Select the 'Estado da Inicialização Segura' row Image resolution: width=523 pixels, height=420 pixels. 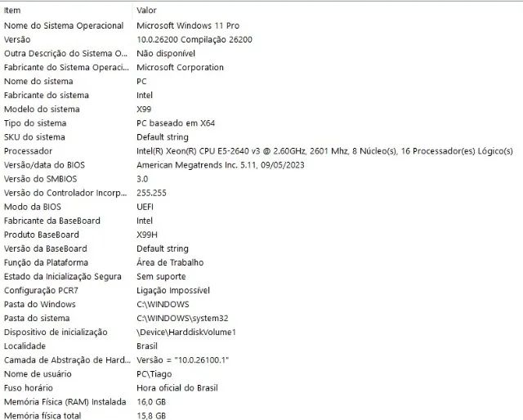click(x=63, y=276)
